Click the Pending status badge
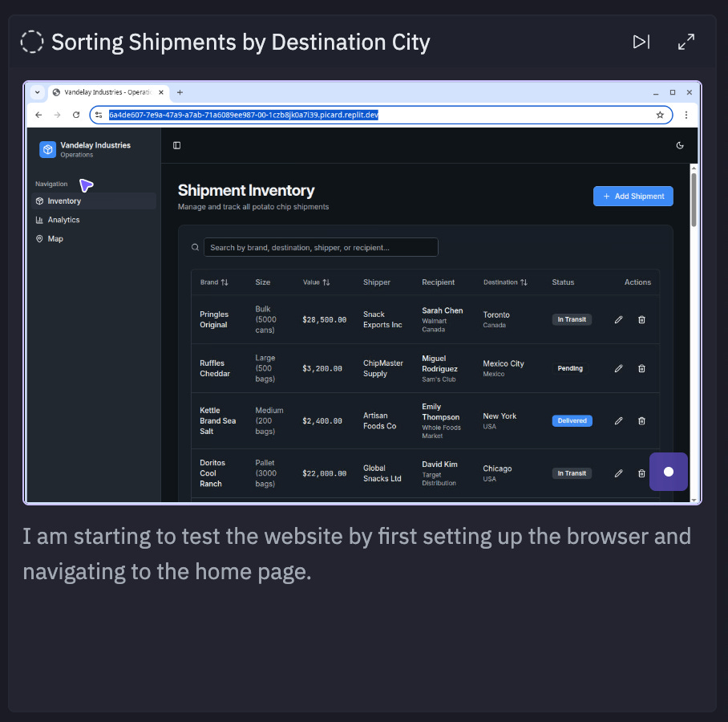The height and width of the screenshot is (722, 728). pos(570,368)
